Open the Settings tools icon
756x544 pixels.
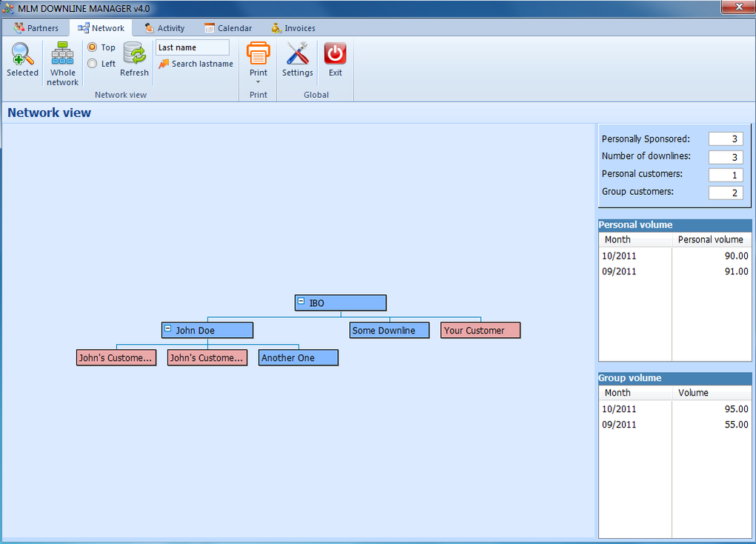297,53
